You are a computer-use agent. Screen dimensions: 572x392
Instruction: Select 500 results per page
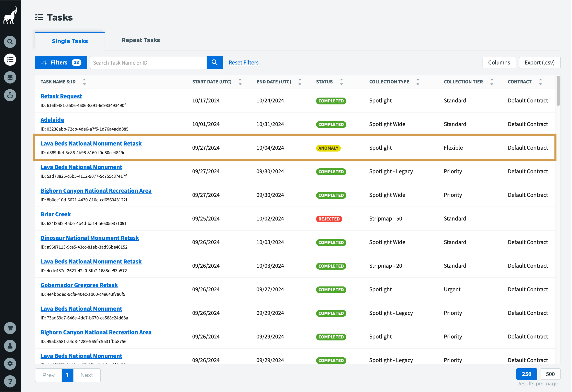[x=550, y=374]
